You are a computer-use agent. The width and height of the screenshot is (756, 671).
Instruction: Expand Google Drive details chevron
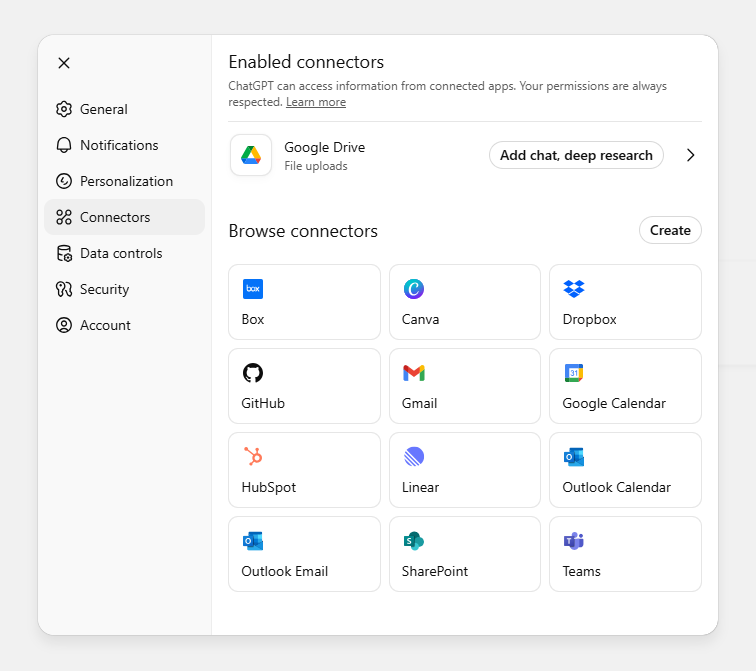pos(690,155)
